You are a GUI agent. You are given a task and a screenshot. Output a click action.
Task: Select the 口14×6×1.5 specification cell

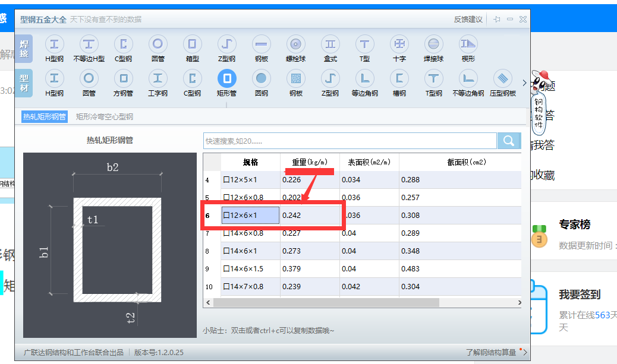(250, 269)
